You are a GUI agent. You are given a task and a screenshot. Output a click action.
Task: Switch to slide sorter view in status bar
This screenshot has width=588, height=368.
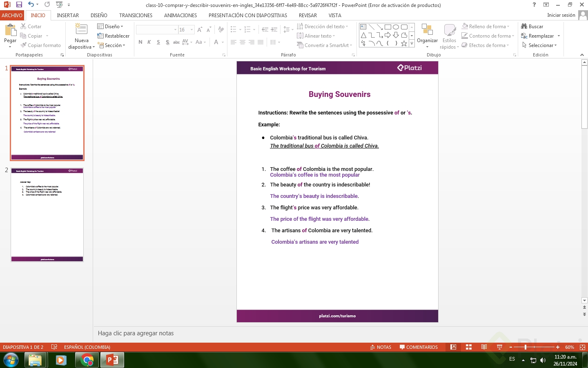tap(469, 347)
